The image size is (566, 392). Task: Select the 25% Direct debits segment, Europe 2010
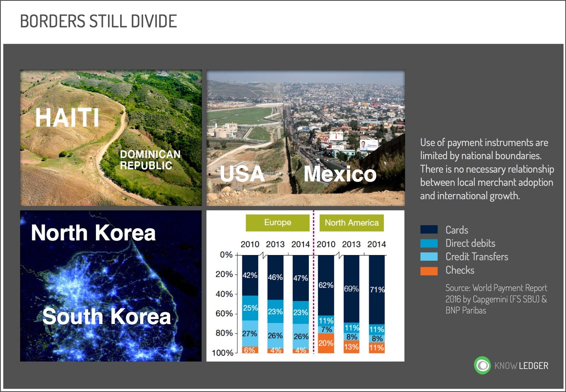click(x=250, y=308)
